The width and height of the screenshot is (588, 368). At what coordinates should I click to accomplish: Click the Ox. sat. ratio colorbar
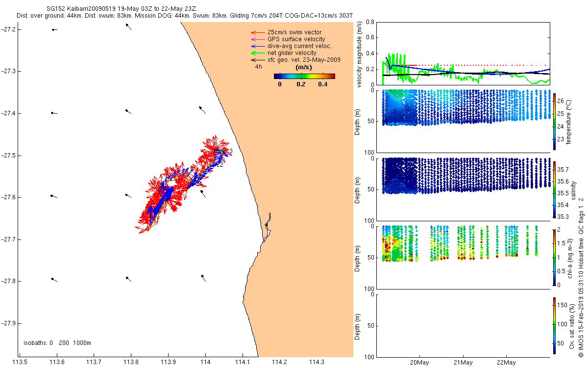[x=554, y=325]
